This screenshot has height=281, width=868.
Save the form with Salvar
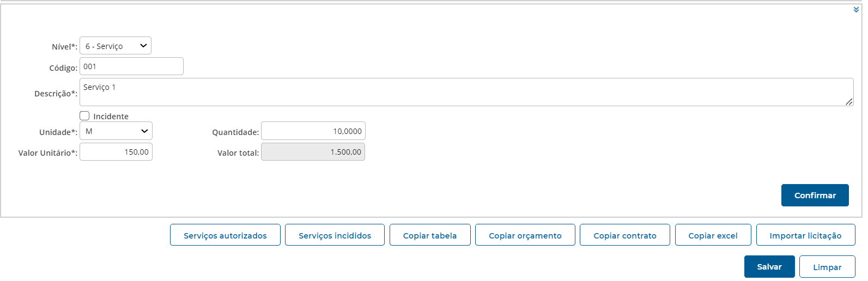[x=769, y=267]
